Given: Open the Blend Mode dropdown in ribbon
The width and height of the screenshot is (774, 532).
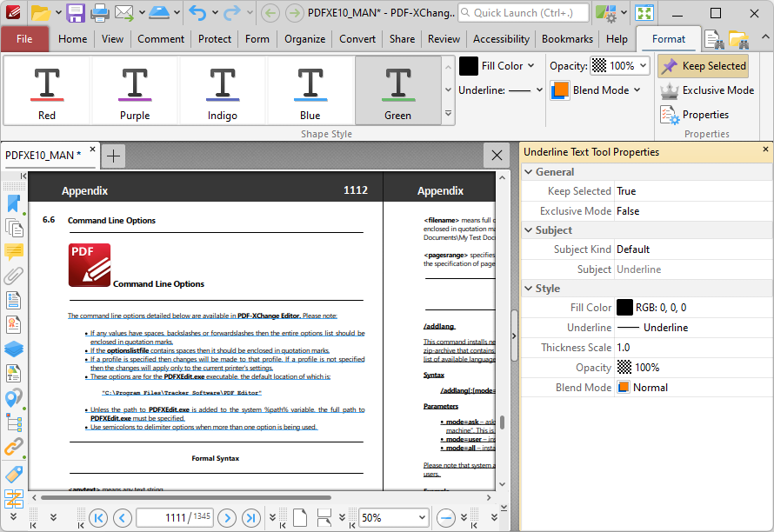Looking at the screenshot, I should click(x=637, y=90).
